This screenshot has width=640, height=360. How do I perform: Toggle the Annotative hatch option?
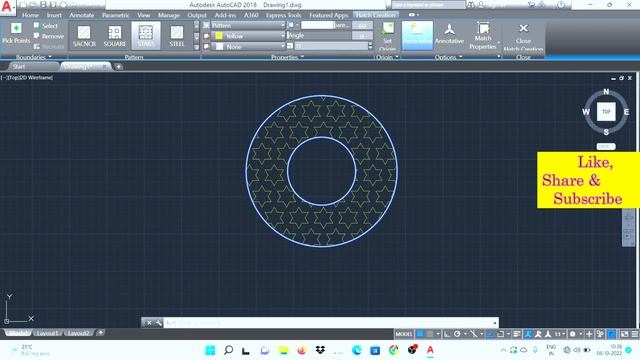coord(449,35)
